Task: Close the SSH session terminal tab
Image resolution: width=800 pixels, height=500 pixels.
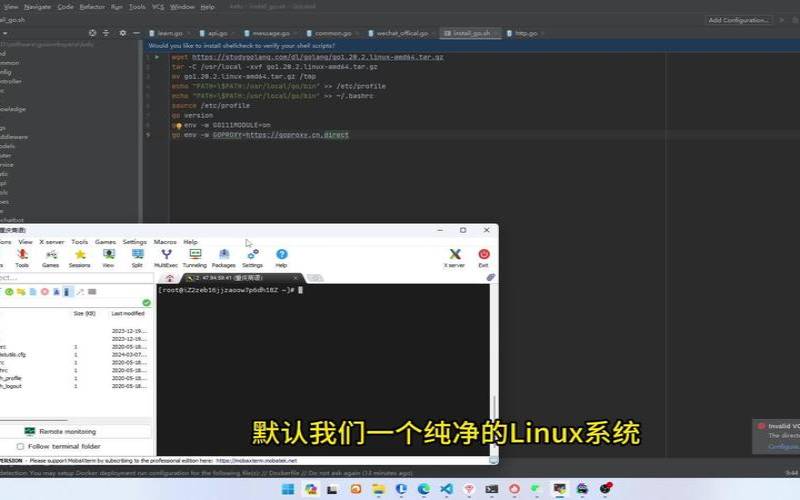Action: (x=295, y=278)
